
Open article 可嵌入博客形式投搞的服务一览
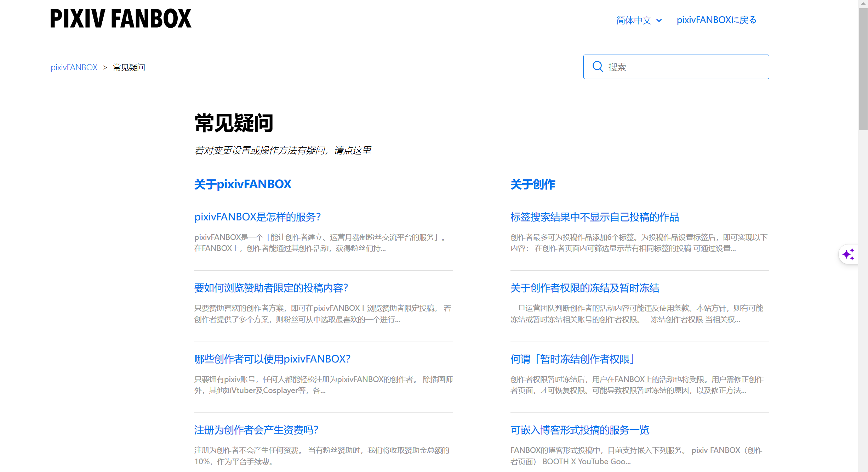[x=579, y=430]
